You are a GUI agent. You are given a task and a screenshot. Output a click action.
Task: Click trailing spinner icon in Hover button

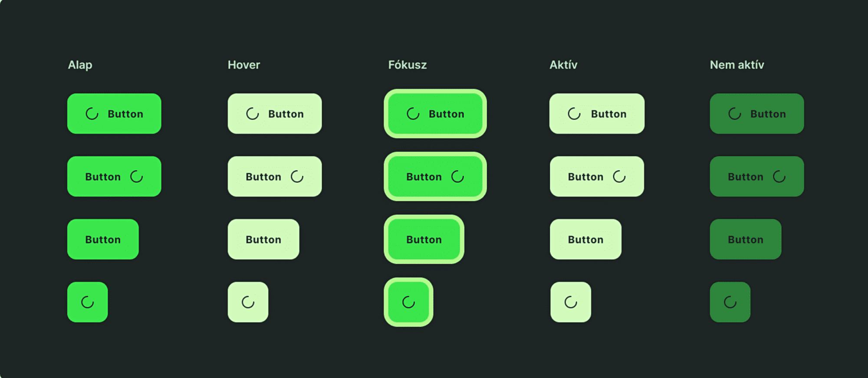[x=297, y=177]
